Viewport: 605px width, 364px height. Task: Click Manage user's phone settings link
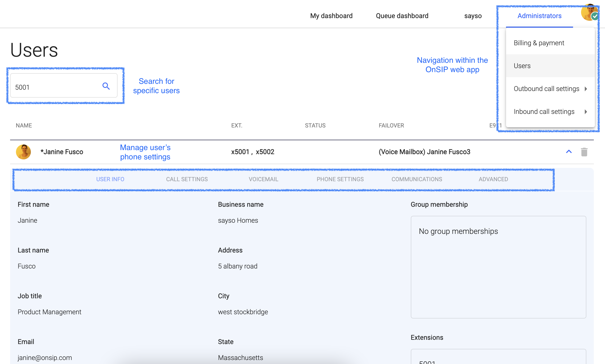(145, 152)
